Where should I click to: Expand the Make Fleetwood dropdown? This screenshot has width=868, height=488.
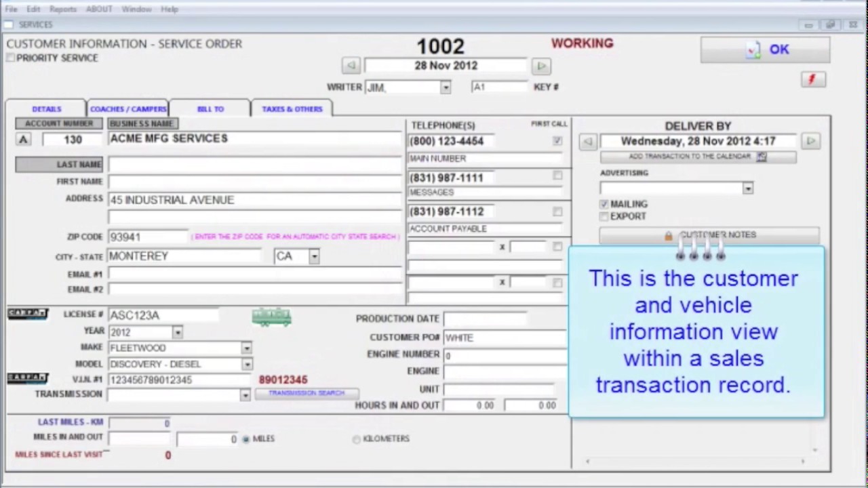coord(246,348)
